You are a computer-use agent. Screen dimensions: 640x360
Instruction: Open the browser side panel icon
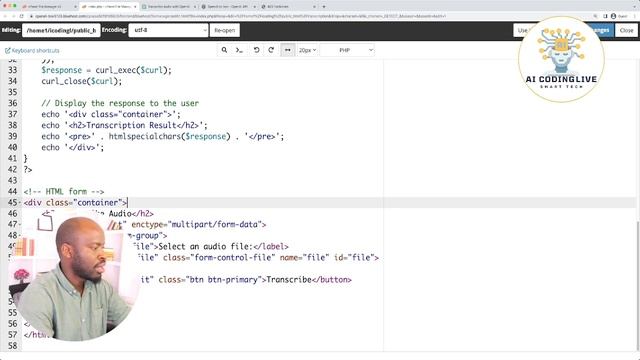(605, 16)
